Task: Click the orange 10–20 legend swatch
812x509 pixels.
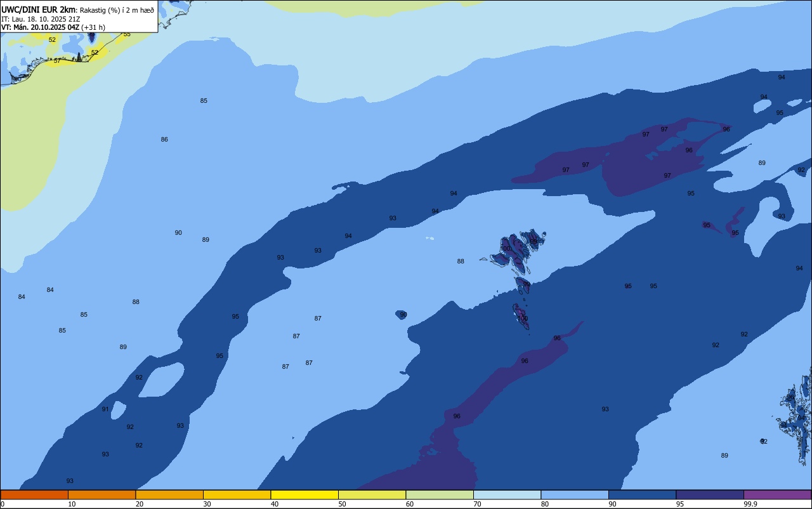Action: [101, 494]
